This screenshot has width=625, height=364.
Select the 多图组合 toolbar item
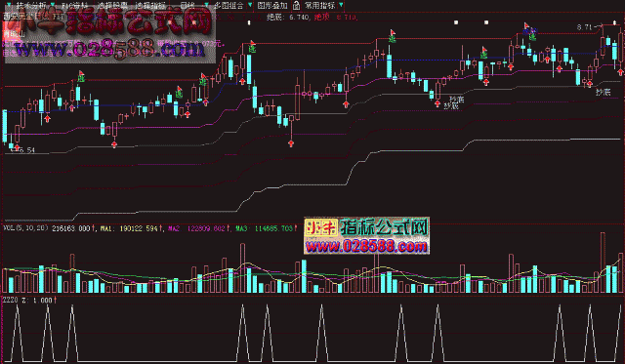pos(229,5)
